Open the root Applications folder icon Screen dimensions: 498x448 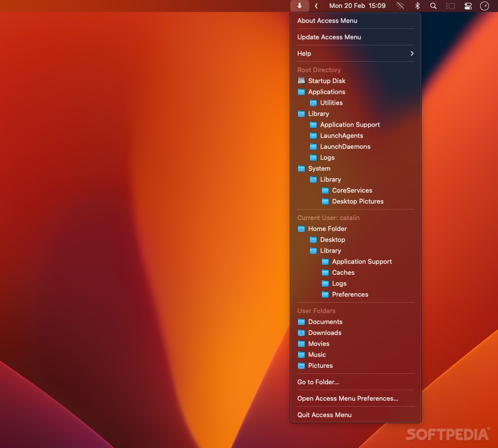(x=301, y=92)
